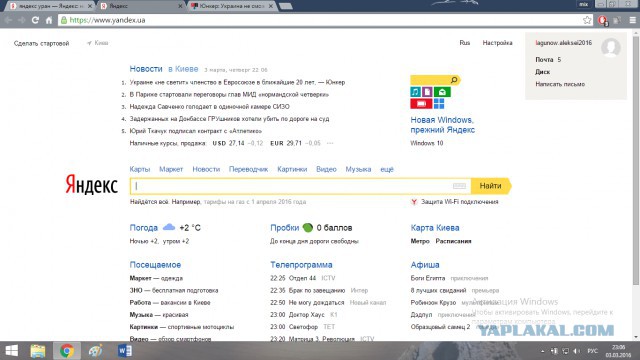Open Новая Windows, прежний Яндекс link

(x=442, y=125)
